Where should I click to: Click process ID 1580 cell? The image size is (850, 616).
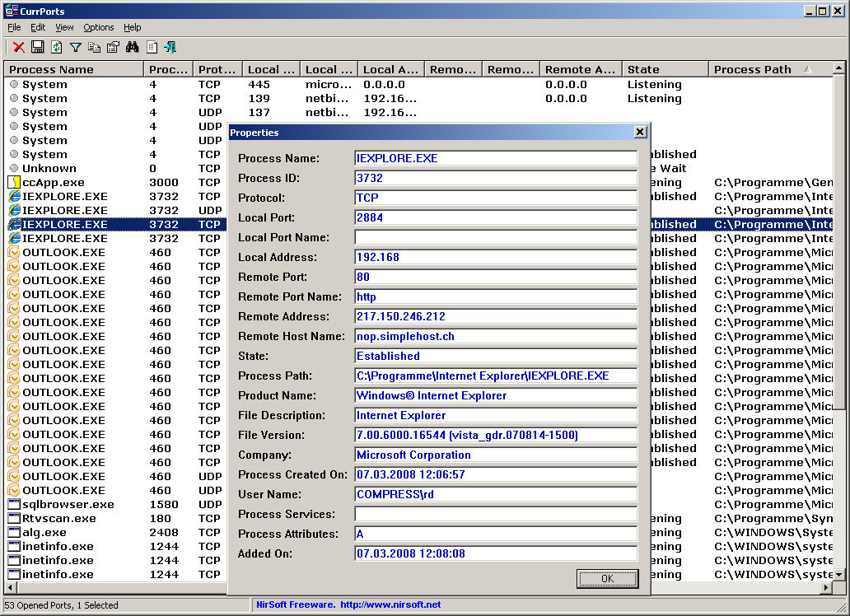(x=164, y=504)
